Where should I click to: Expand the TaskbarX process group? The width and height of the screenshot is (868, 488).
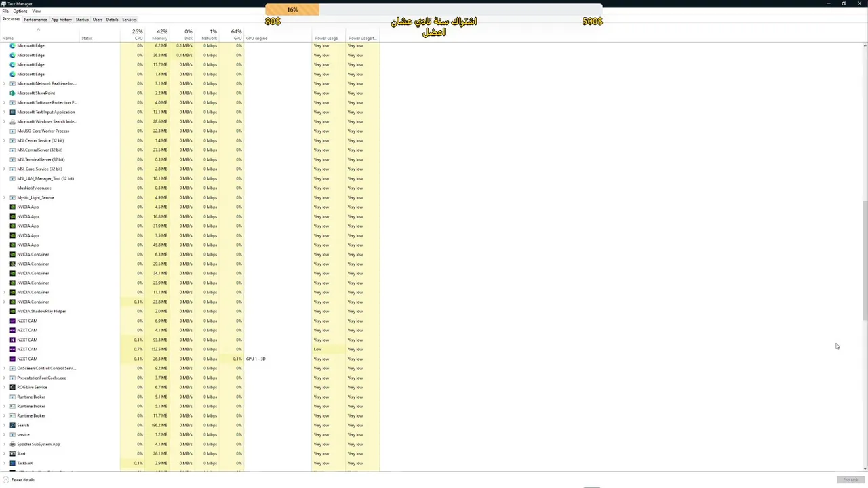5,463
